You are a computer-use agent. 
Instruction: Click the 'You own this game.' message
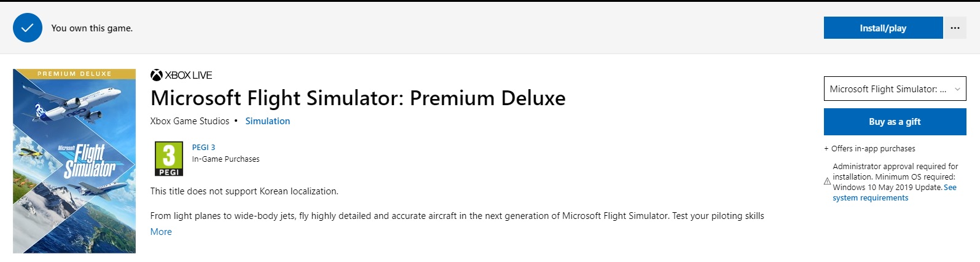click(x=92, y=28)
